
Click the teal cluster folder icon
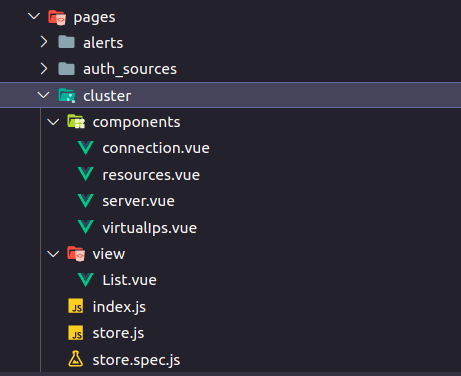(x=67, y=96)
